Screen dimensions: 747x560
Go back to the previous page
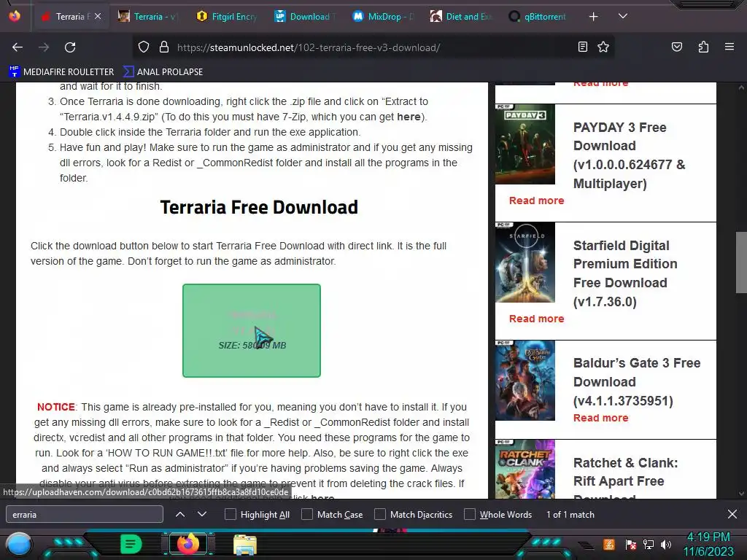click(18, 47)
